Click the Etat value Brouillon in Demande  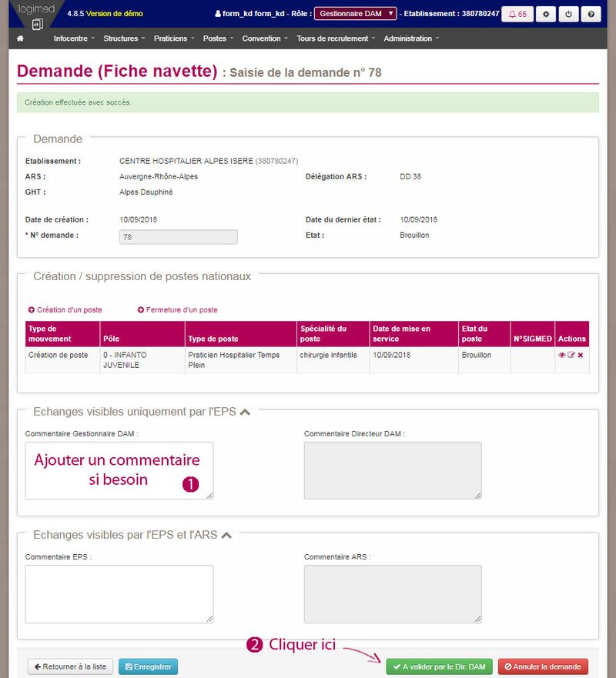[414, 235]
